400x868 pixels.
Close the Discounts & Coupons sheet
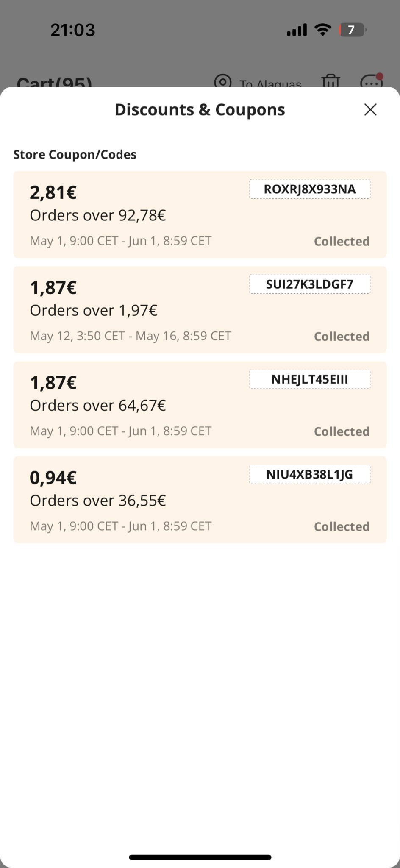tap(370, 110)
